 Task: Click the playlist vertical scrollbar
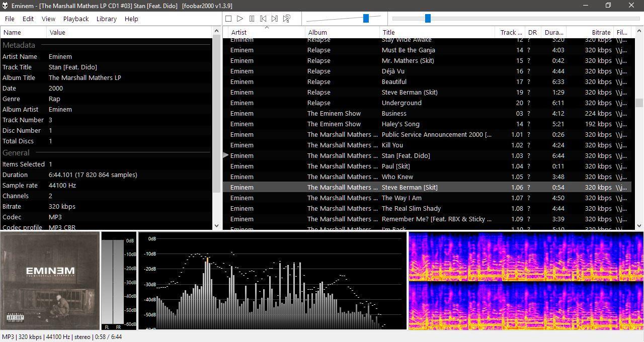640,103
